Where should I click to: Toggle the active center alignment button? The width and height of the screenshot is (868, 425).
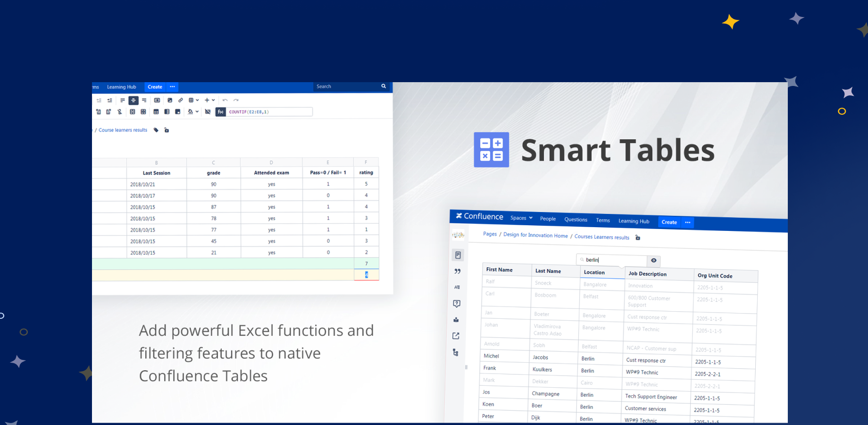(x=134, y=100)
